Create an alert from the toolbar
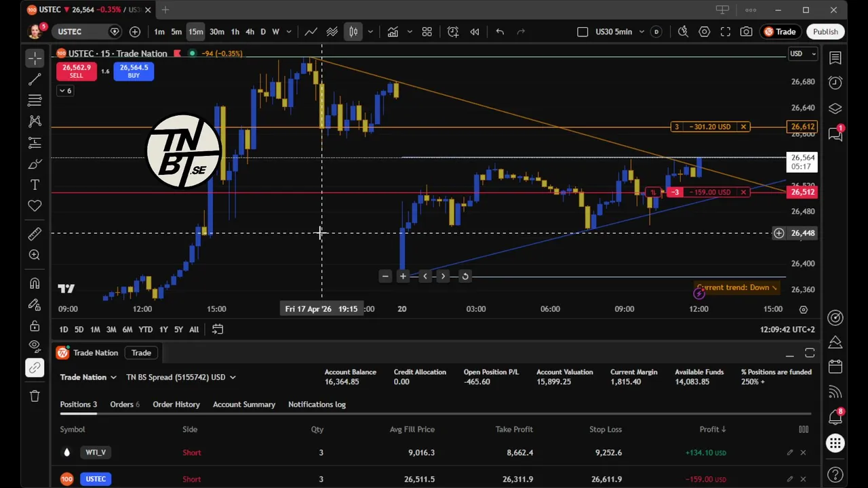868x488 pixels. (453, 32)
